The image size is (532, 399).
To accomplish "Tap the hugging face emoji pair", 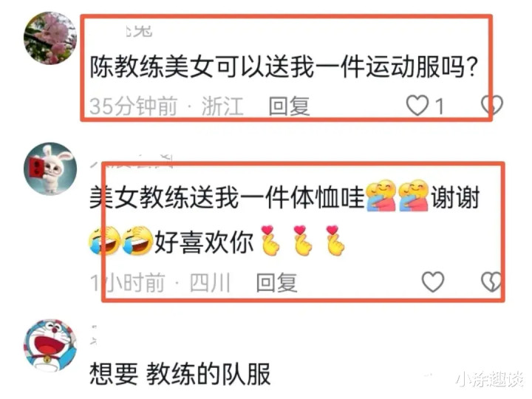I will point(398,196).
